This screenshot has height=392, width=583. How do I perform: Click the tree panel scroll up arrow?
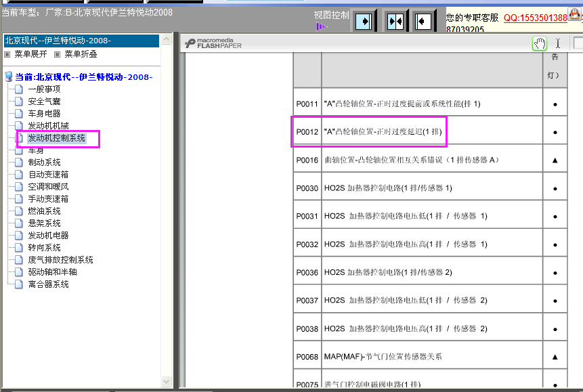click(x=166, y=39)
